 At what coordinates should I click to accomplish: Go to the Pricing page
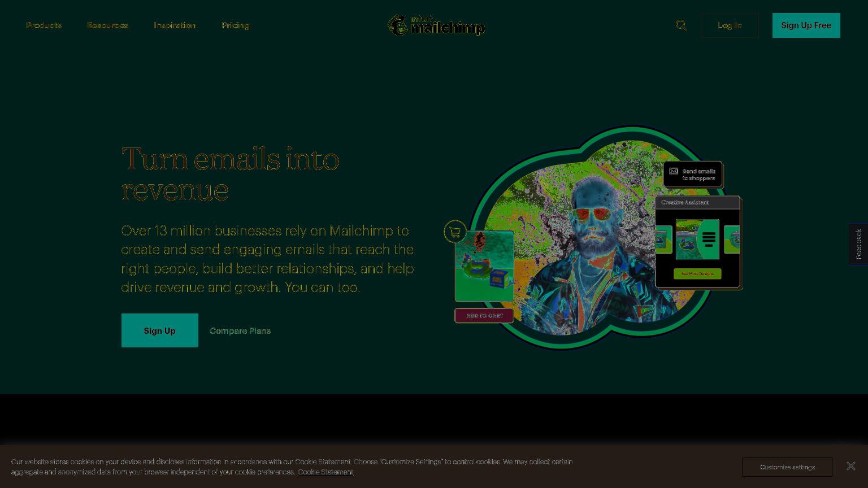[x=236, y=25]
